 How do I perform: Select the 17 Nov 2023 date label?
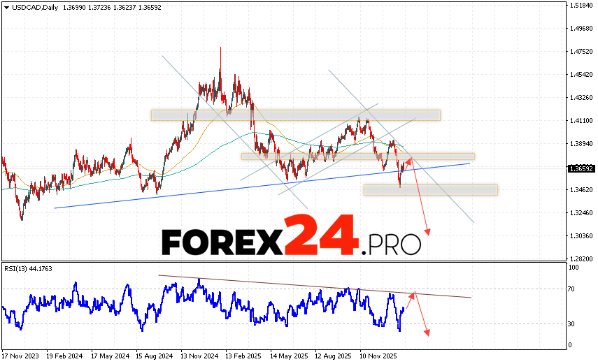click(x=20, y=354)
